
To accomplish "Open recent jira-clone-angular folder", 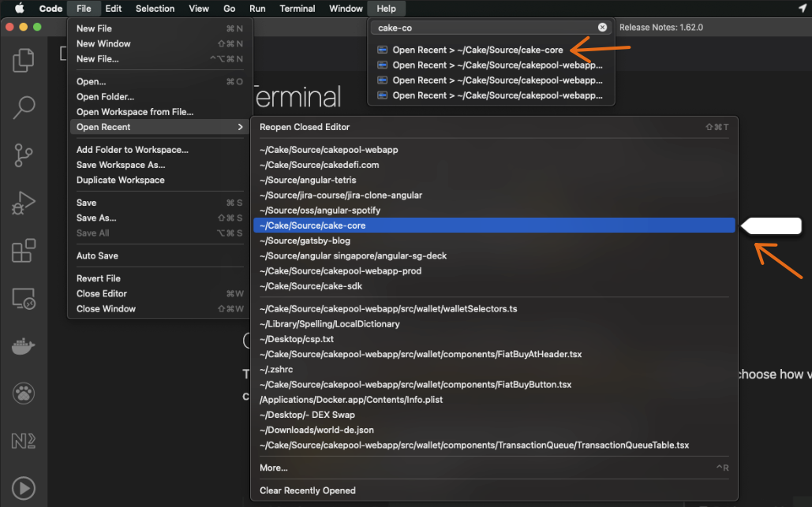I will pos(494,195).
